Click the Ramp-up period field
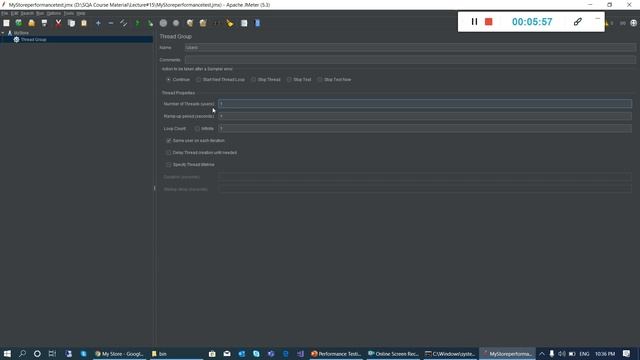Viewport: 640px width, 360px height. coord(425,116)
